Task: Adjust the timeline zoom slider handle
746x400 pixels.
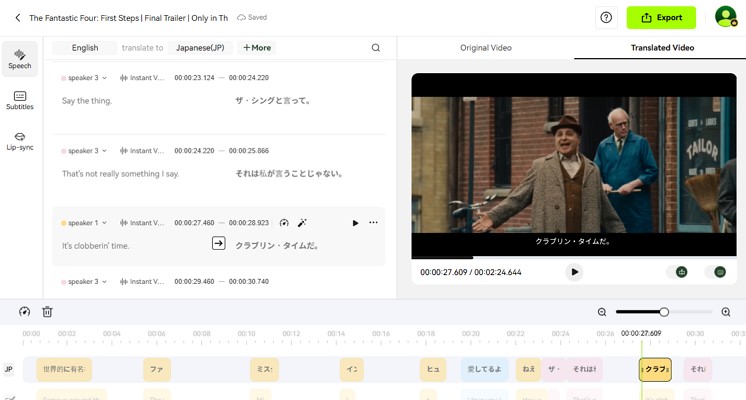Action: (x=664, y=312)
